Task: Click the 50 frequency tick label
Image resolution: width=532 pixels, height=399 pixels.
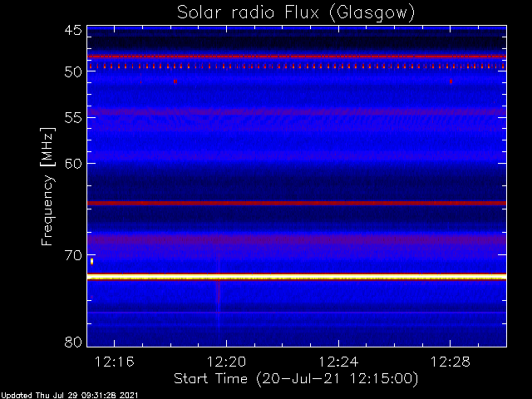Action: (73, 72)
